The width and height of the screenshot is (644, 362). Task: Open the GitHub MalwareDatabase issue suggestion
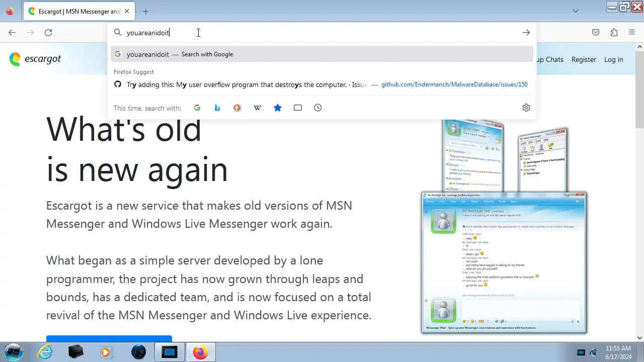(x=322, y=84)
